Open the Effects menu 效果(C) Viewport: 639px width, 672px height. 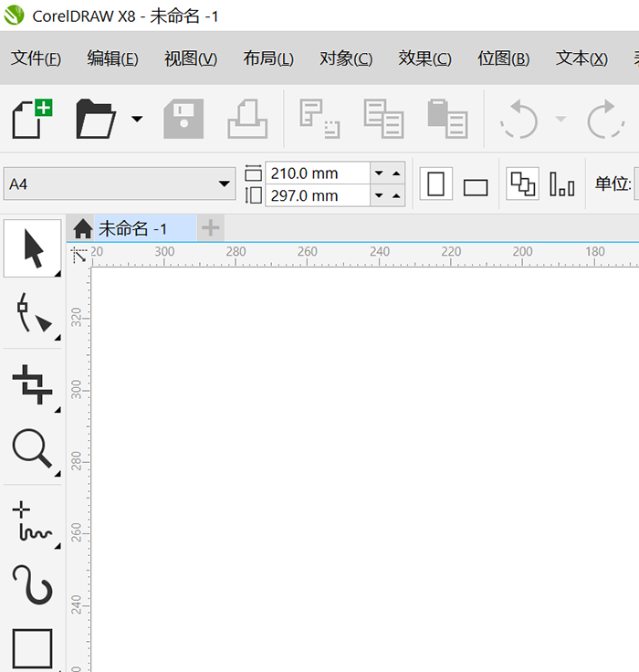425,58
